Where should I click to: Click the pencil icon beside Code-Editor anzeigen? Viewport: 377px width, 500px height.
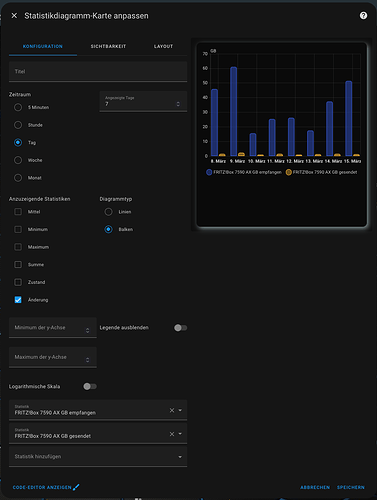(76, 487)
